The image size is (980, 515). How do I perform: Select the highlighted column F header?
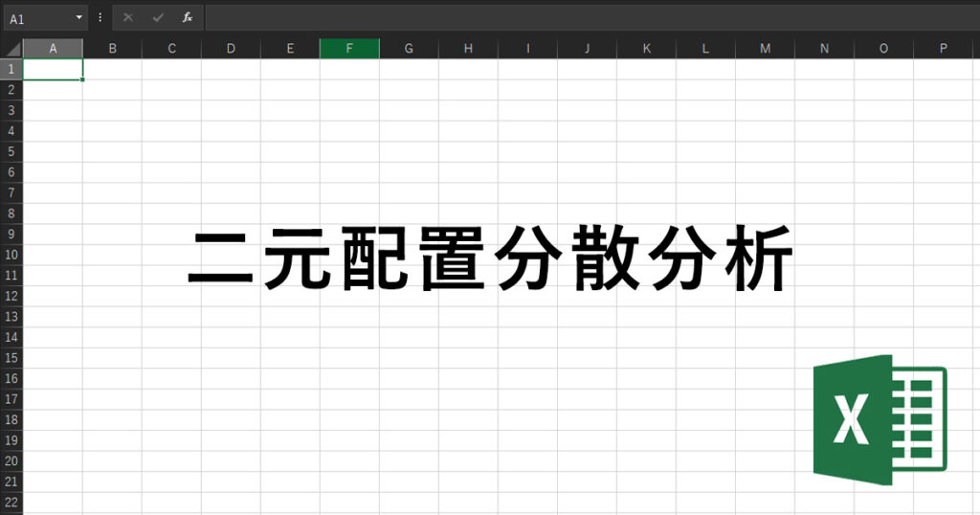click(349, 49)
